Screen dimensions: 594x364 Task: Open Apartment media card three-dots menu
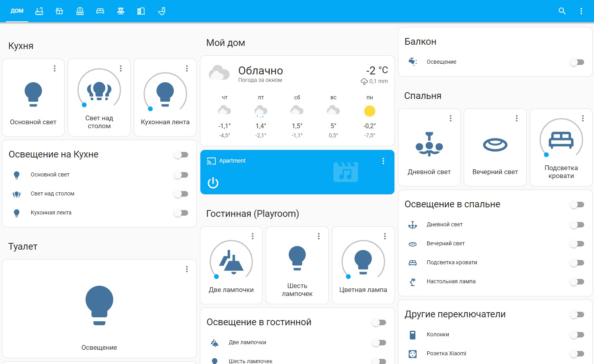(x=383, y=161)
